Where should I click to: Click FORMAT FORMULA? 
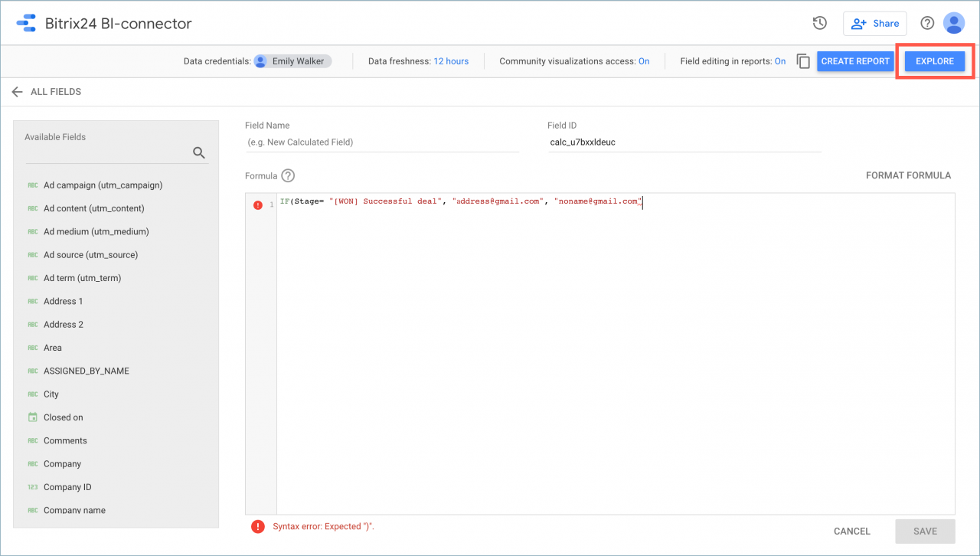[908, 175]
